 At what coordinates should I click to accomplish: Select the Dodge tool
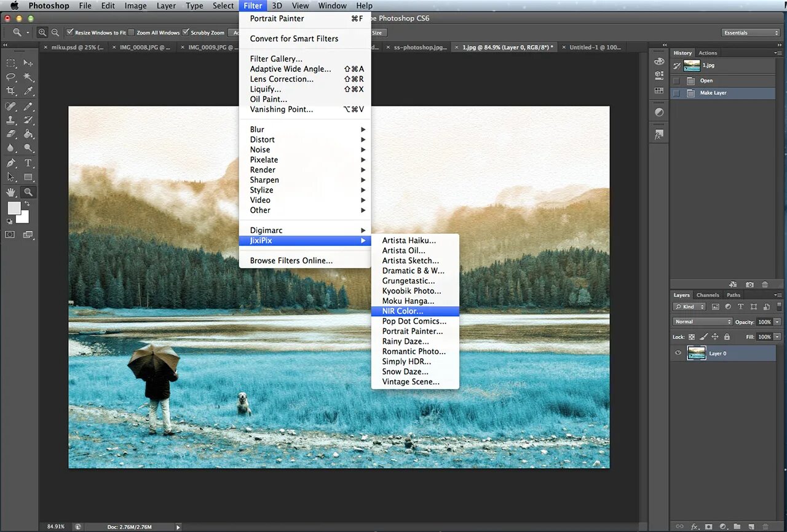(28, 148)
